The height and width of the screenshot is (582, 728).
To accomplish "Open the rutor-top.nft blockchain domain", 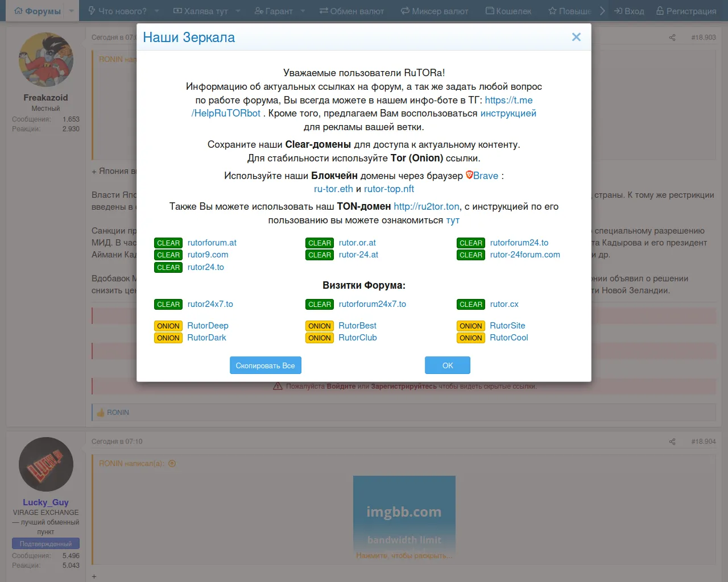I will (389, 189).
